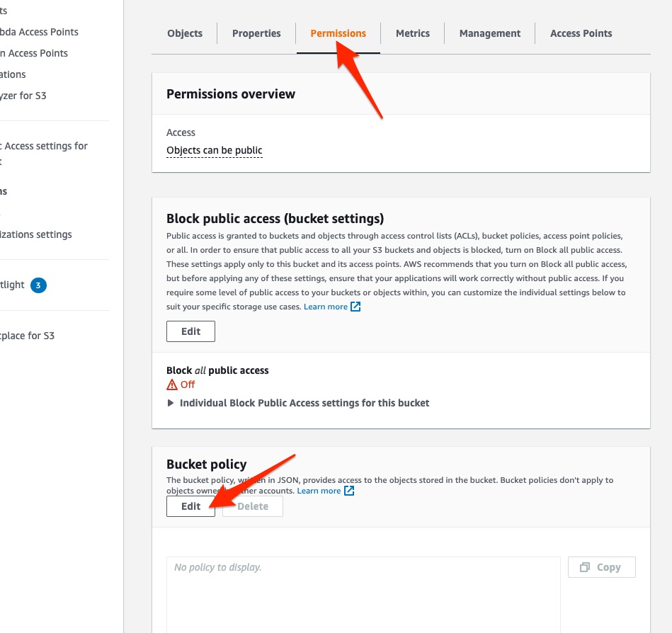672x633 pixels.
Task: Click the 'Objects can be public' access status
Action: point(215,150)
